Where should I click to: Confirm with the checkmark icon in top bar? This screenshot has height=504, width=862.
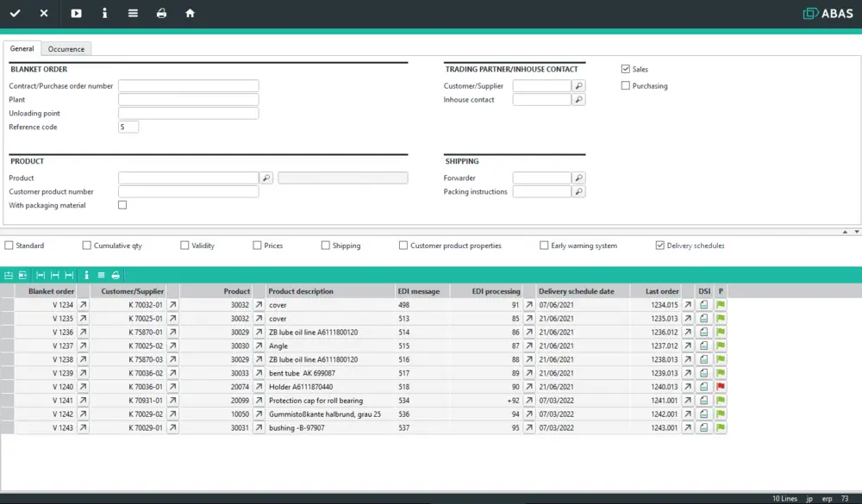coord(15,13)
